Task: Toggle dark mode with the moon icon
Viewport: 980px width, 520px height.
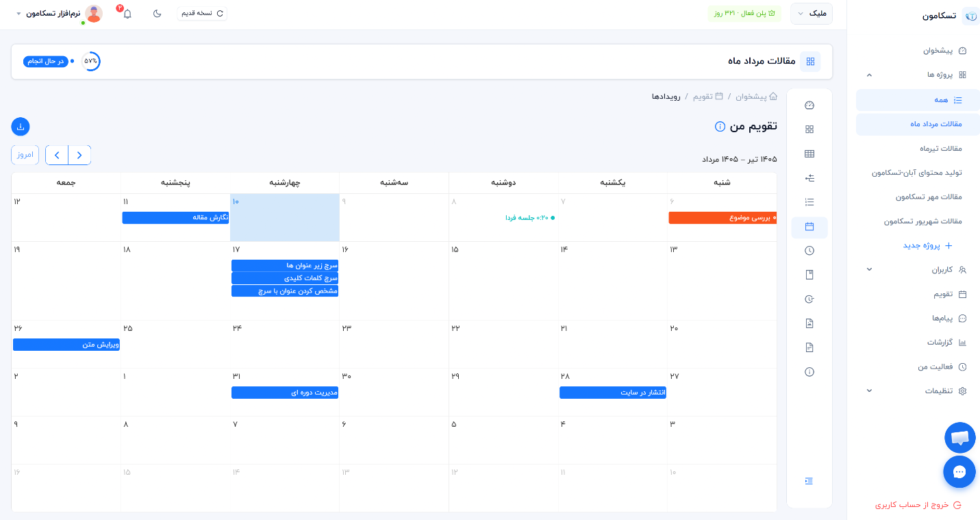Action: (157, 14)
